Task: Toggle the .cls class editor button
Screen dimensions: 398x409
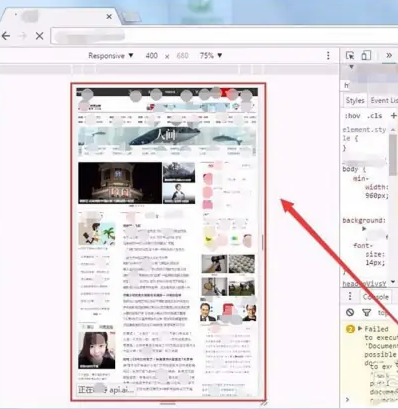Action: point(374,116)
